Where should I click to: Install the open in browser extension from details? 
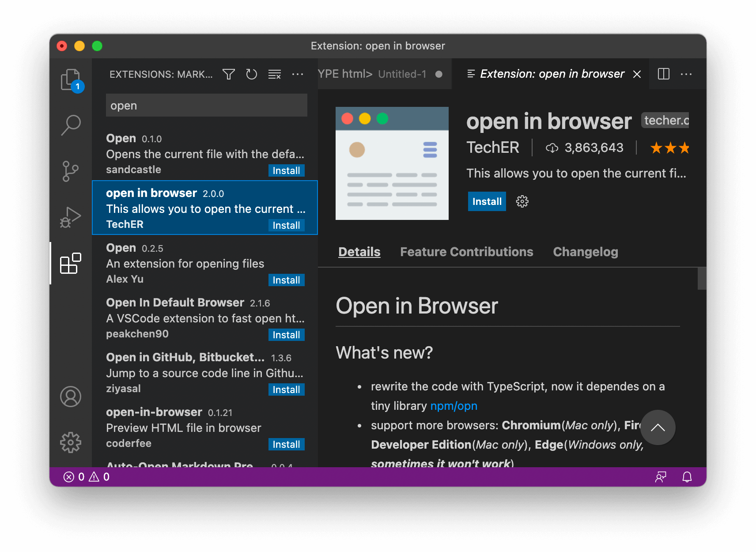pos(487,201)
